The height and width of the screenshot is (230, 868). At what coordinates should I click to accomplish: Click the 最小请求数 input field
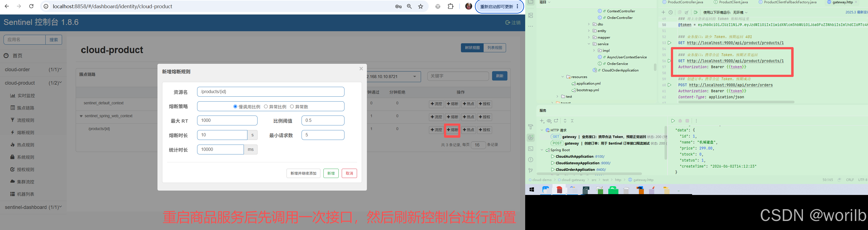pyautogui.click(x=323, y=135)
